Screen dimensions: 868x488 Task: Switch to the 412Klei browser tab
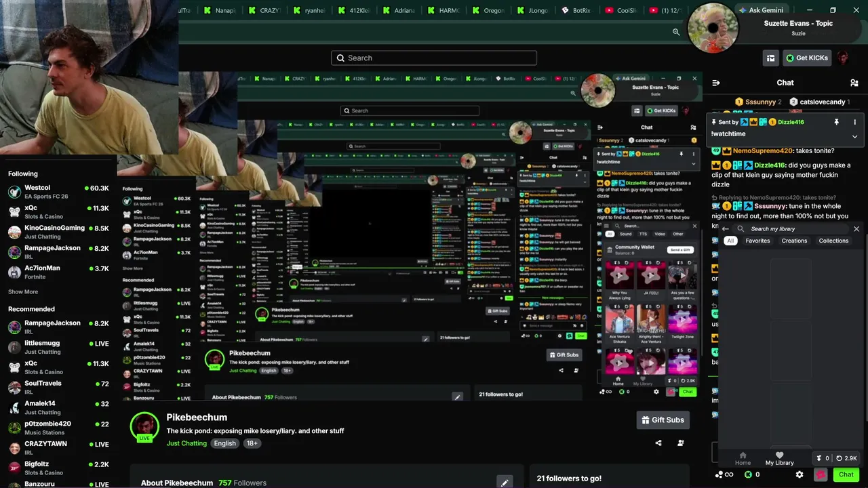(353, 10)
